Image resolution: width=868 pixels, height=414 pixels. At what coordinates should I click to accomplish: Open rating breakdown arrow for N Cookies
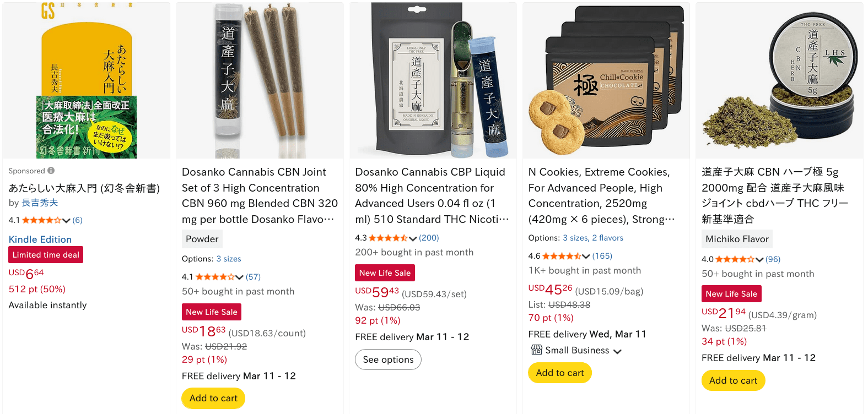(x=586, y=257)
